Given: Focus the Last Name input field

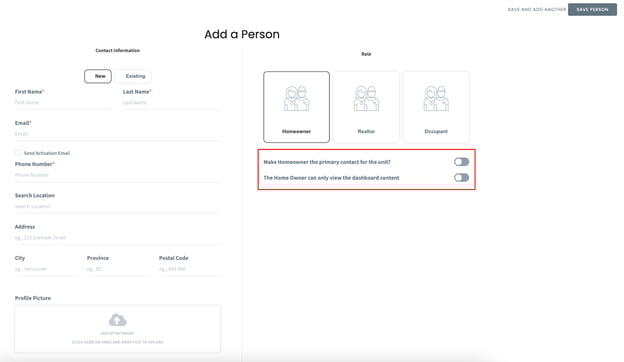Looking at the screenshot, I should click(x=171, y=103).
